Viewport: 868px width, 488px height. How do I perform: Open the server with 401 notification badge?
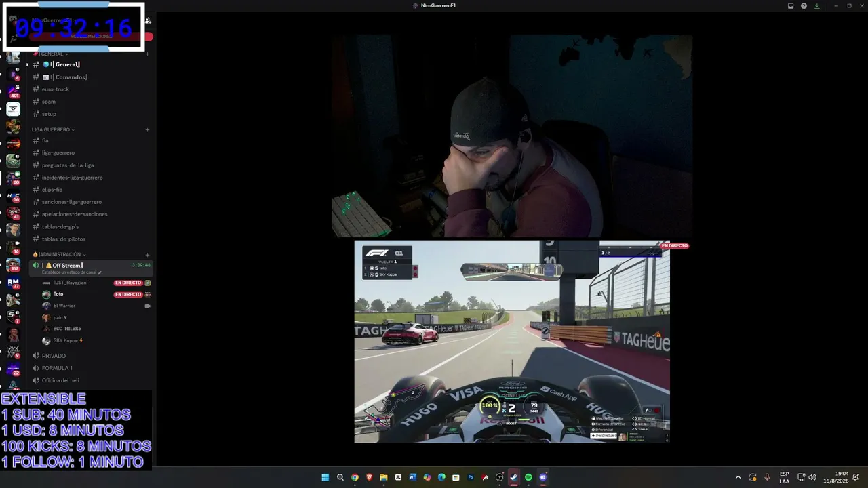point(13,91)
